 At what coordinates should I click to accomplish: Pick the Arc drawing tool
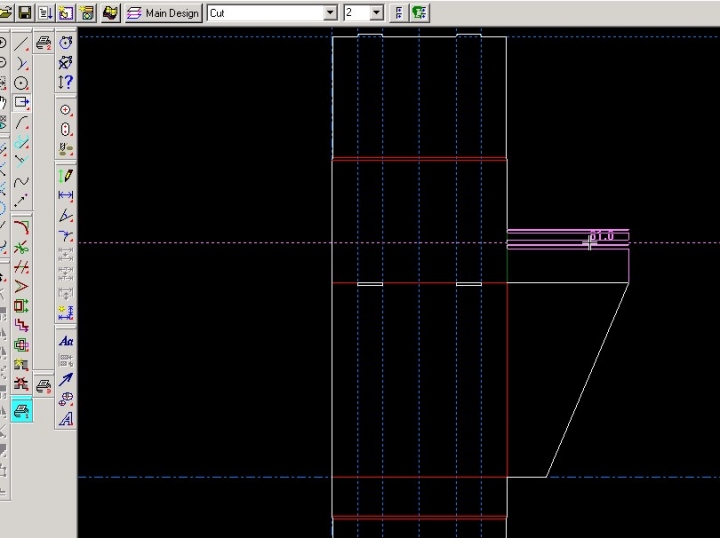coord(21,121)
